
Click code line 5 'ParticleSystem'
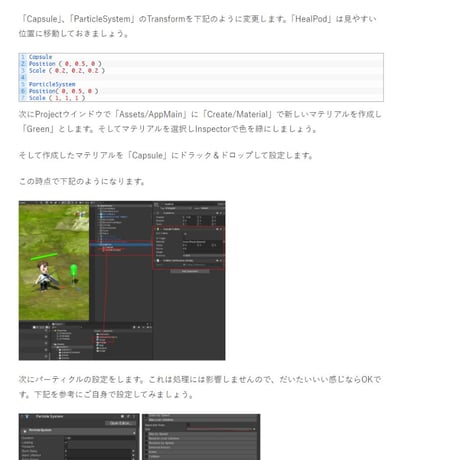tap(52, 84)
